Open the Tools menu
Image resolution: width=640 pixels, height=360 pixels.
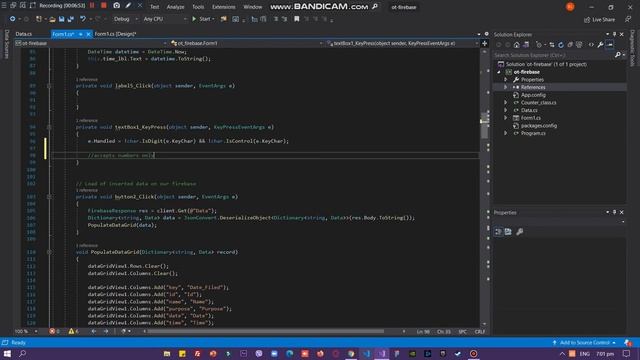(x=198, y=7)
